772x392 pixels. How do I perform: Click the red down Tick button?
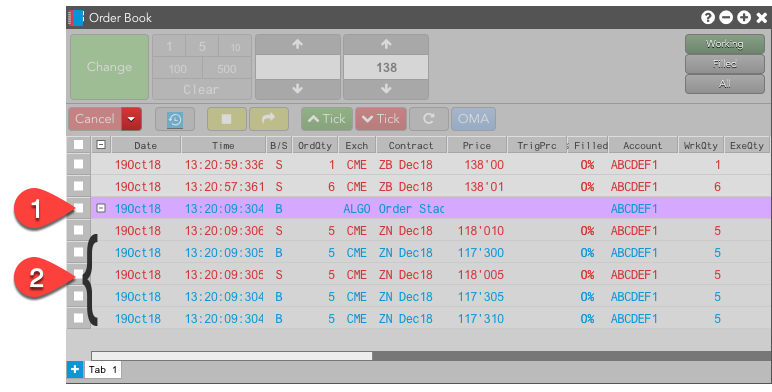(381, 119)
